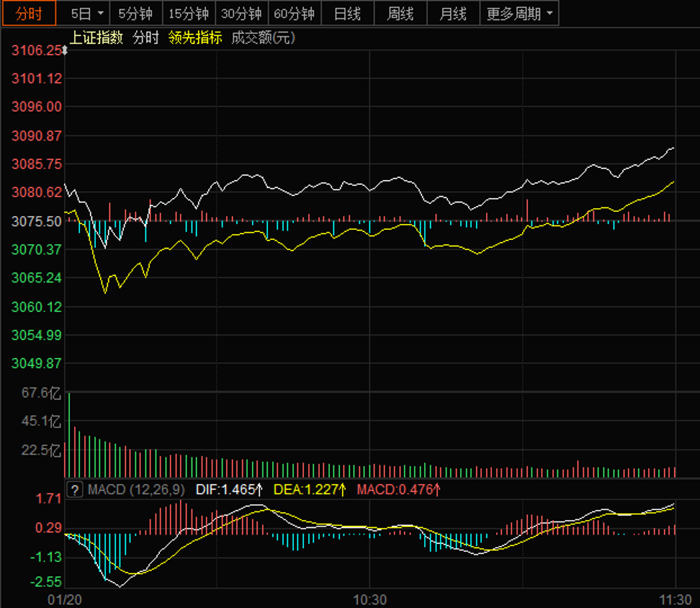The width and height of the screenshot is (700, 608).
Task: Switch to the 5分钟 chart period
Action: 136,14
